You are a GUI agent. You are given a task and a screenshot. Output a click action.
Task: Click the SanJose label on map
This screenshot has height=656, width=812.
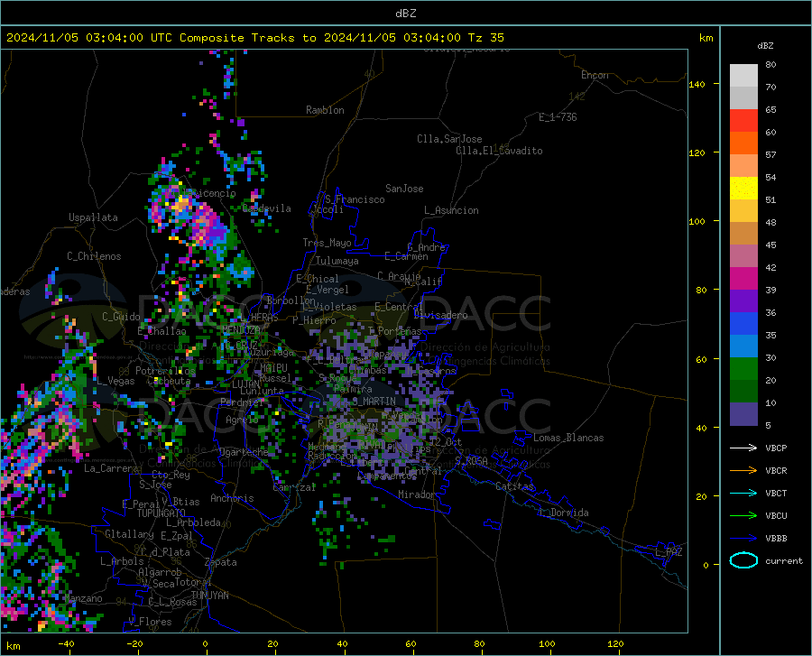click(404, 189)
